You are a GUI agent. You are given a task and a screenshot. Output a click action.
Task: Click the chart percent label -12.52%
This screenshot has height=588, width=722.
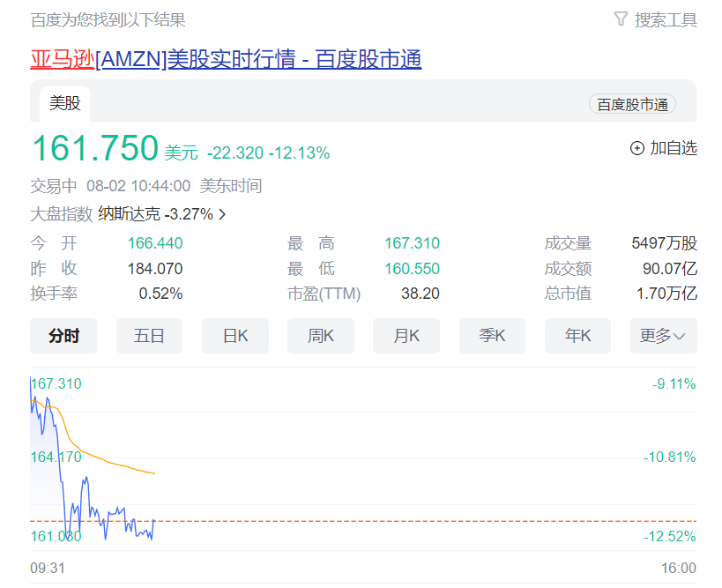[669, 536]
